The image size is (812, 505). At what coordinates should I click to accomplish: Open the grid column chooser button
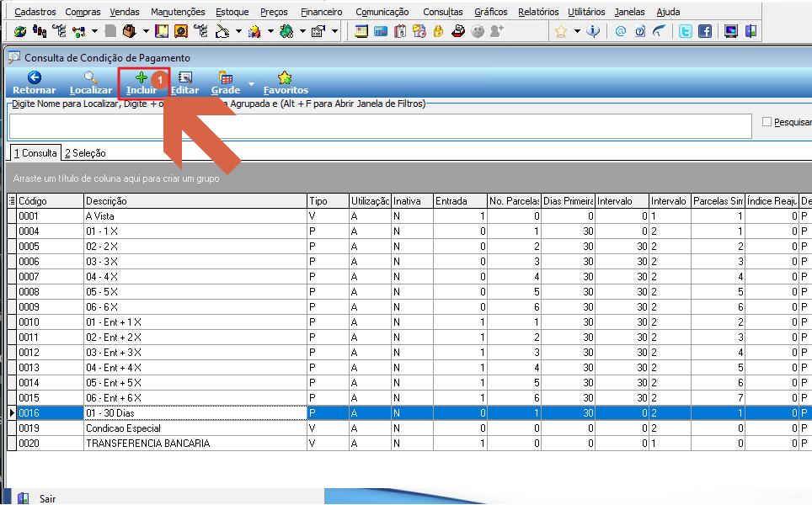[12, 201]
